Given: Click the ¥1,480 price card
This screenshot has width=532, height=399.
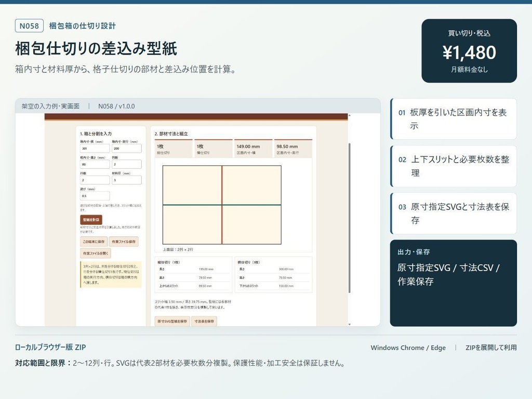Looking at the screenshot, I should click(469, 51).
